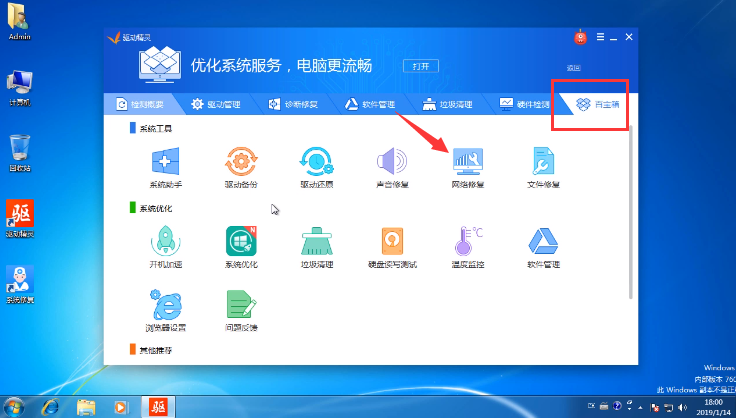
Task: Open the 文件修复 file repair tool
Action: 542,162
